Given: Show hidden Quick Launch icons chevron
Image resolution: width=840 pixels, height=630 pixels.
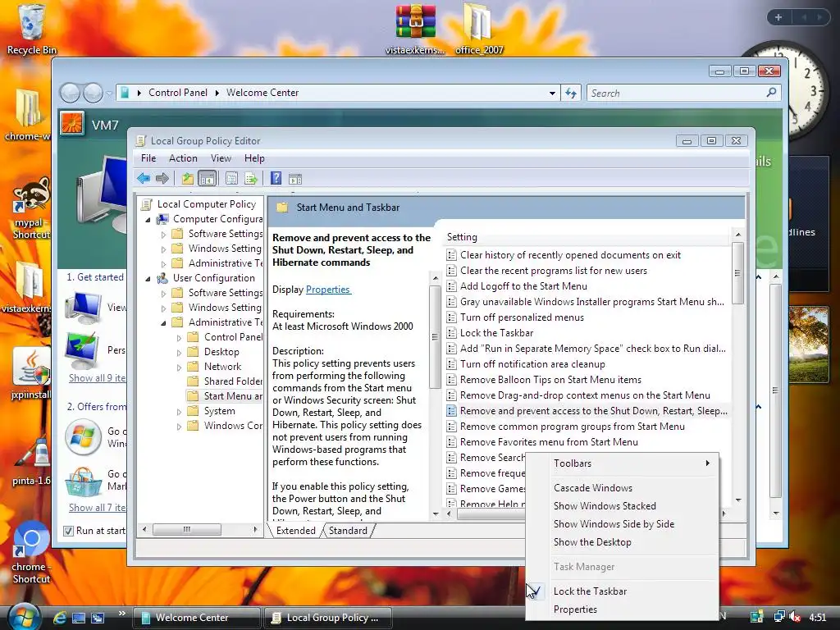Looking at the screenshot, I should (121, 614).
